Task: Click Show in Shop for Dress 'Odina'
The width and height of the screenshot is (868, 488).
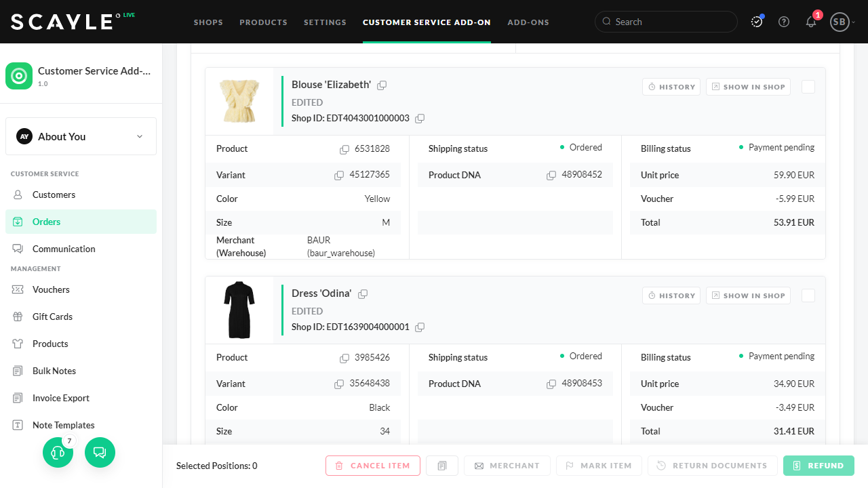Action: coord(748,296)
